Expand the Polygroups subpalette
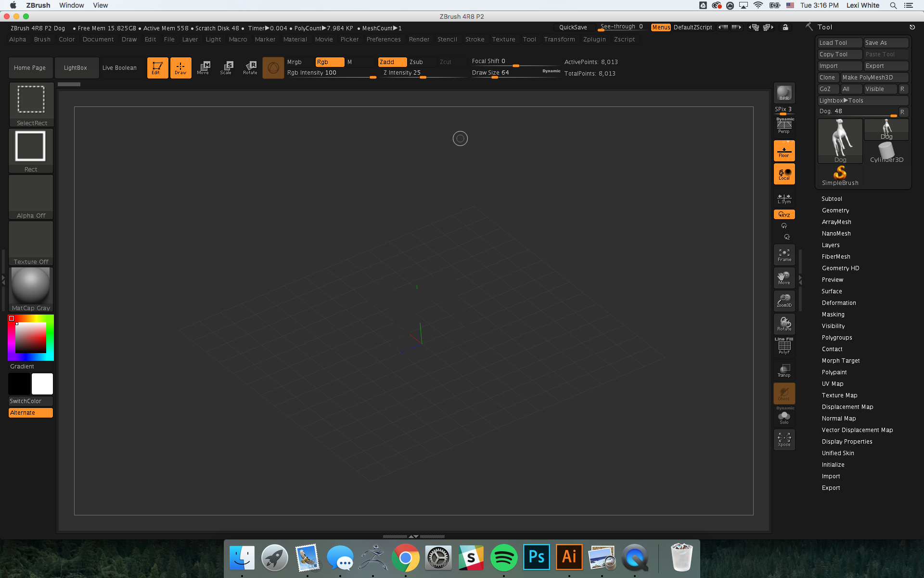 click(837, 338)
